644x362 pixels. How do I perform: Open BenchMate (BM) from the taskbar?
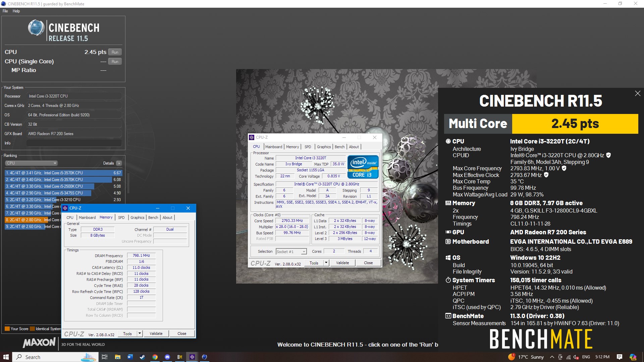click(179, 357)
